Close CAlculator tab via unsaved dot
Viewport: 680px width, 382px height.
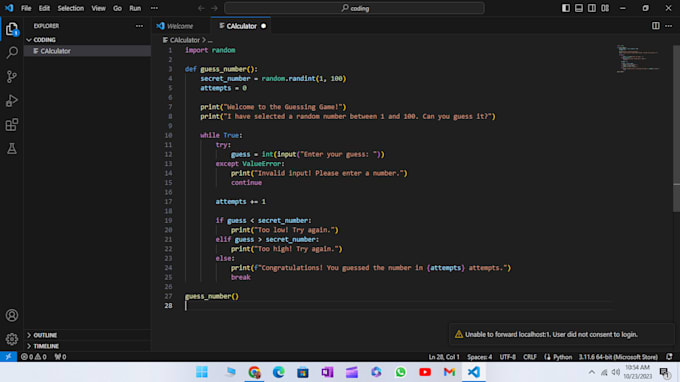263,26
